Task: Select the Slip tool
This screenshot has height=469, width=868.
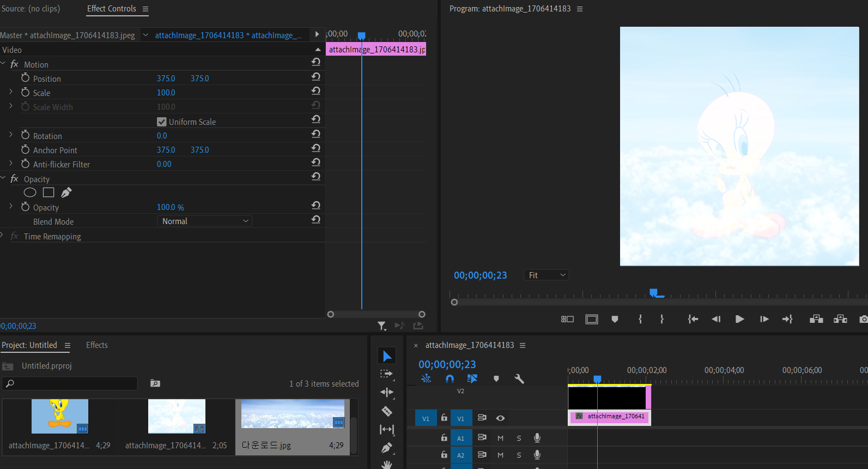Action: coord(387,430)
